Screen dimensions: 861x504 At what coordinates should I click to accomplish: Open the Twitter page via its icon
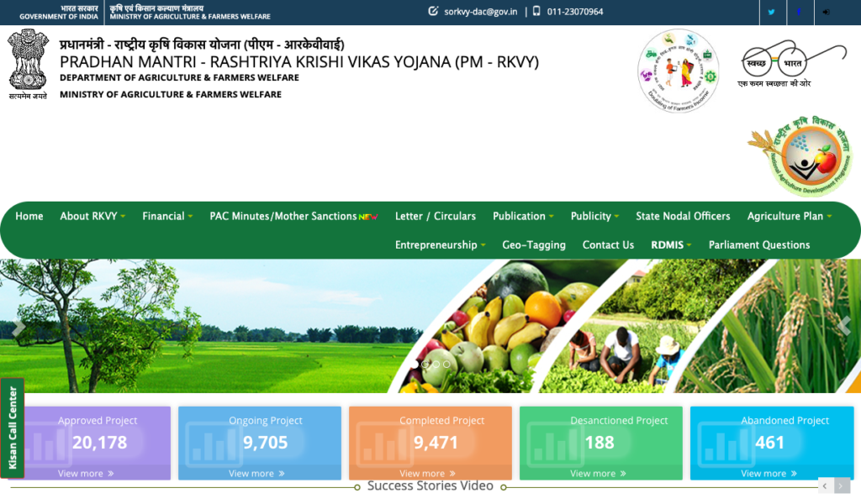tap(772, 13)
